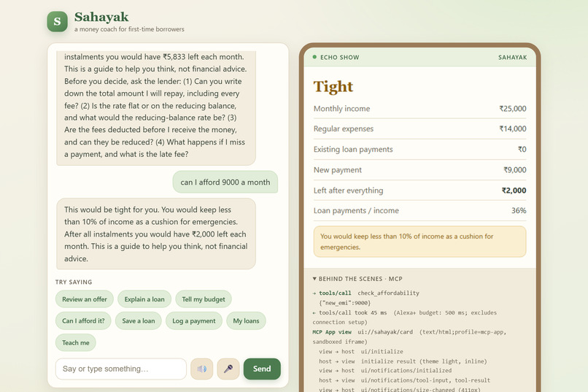Click the yellow cushion warning note
Screen dimensions: 588x392
(419, 242)
